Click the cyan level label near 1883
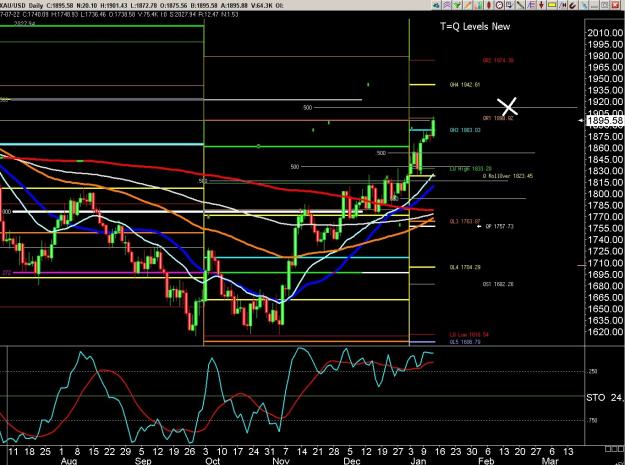Viewport: 625px width, 465px height. (465, 130)
